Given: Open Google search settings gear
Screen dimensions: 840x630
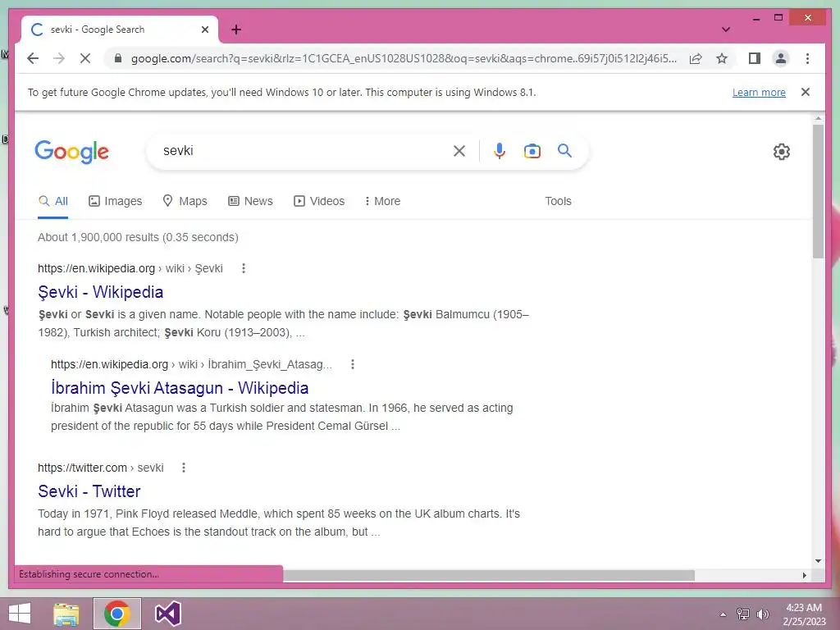Looking at the screenshot, I should pyautogui.click(x=782, y=152).
